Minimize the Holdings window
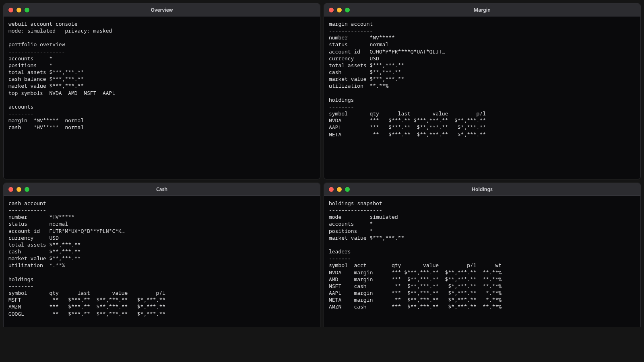 click(339, 189)
